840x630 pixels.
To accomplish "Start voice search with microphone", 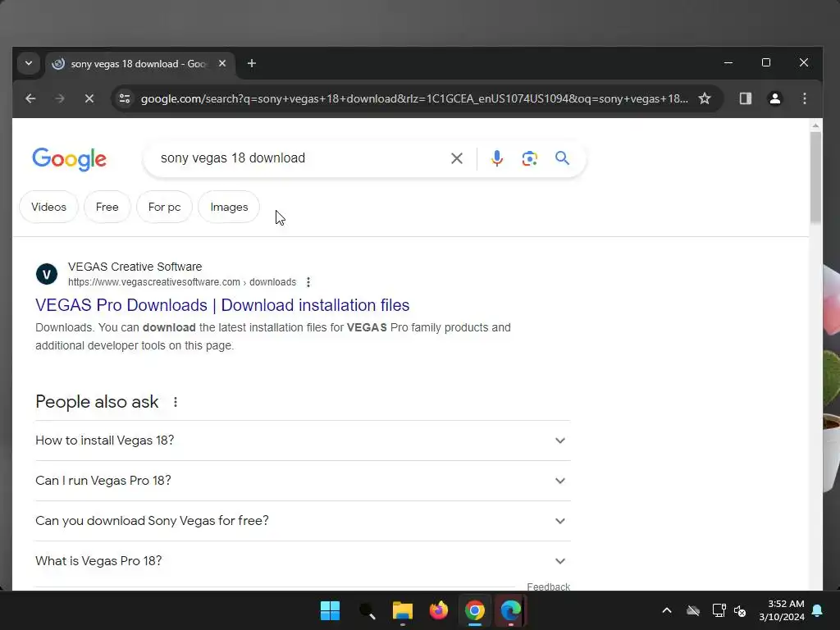I will (496, 158).
